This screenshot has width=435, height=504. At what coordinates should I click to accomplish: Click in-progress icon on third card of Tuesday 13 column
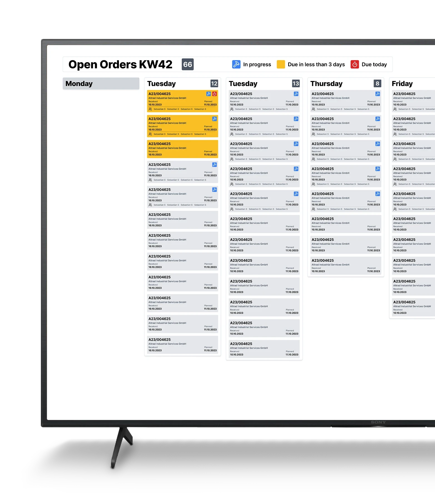click(296, 144)
